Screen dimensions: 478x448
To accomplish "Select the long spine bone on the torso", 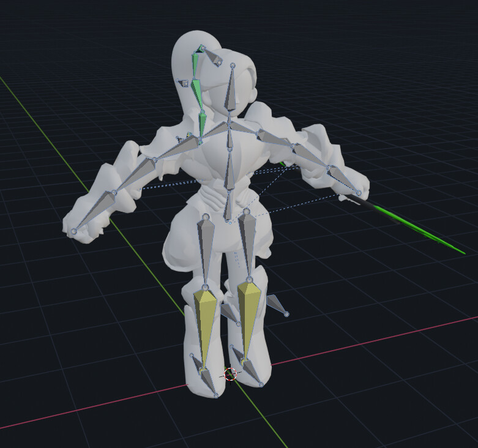I will coord(230,171).
